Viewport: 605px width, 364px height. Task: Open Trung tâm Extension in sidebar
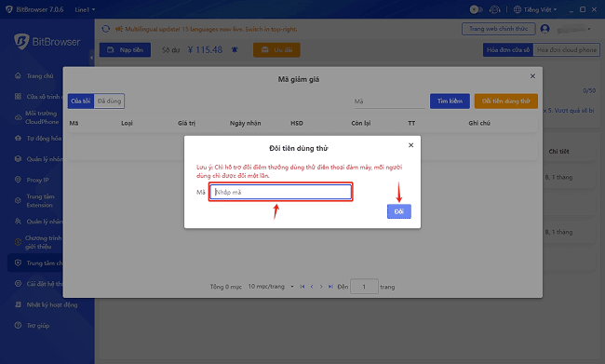40,201
